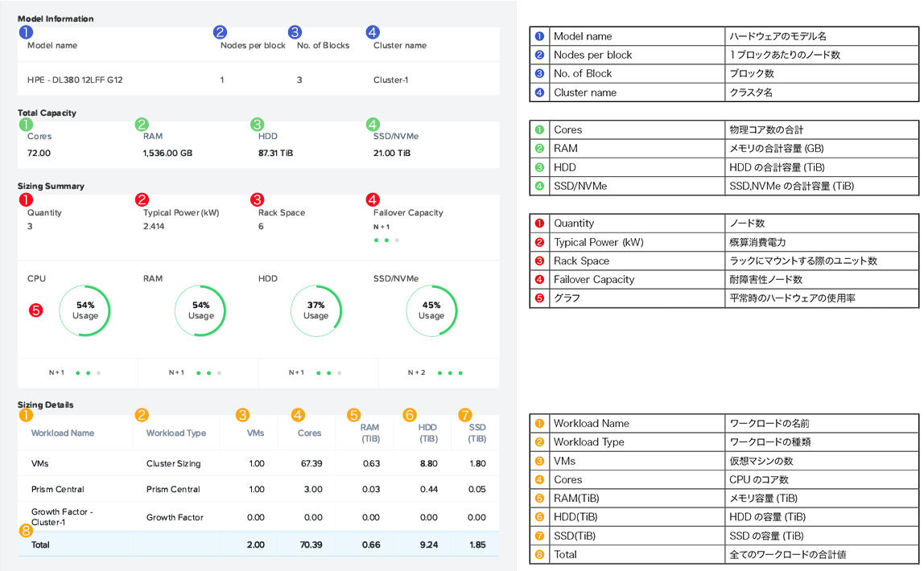
Task: Click green badge 3 above HDD total capacity
Action: point(257,125)
